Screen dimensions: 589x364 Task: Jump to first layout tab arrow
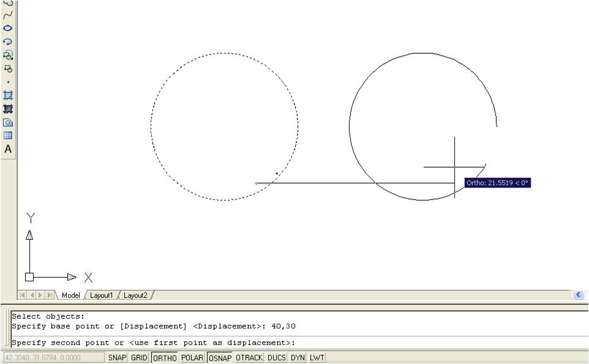coord(23,295)
